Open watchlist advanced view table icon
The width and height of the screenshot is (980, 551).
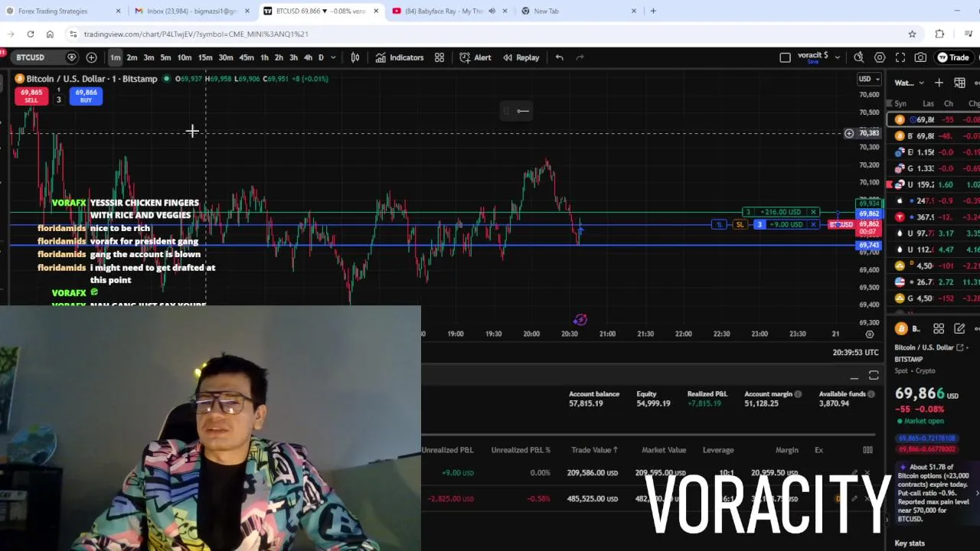959,83
